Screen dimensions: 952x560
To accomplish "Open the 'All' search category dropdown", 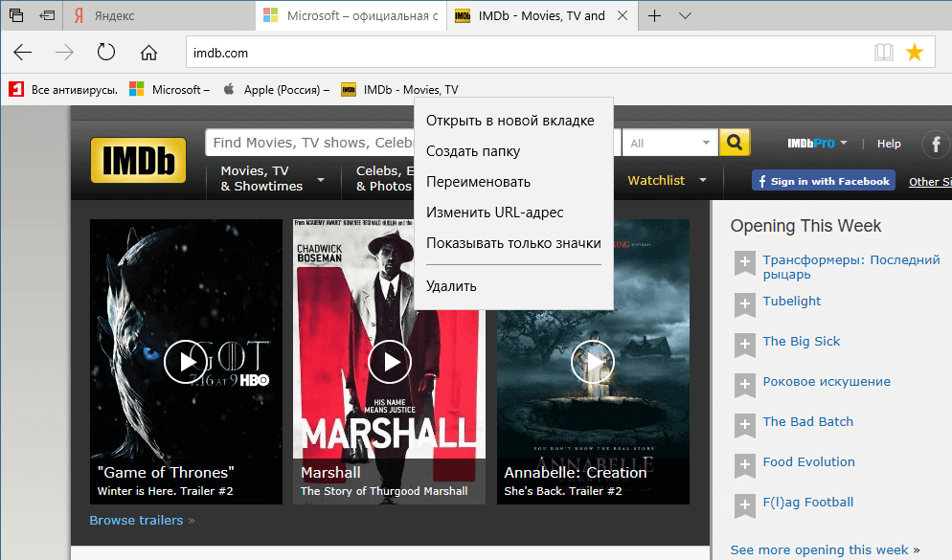I will click(669, 142).
